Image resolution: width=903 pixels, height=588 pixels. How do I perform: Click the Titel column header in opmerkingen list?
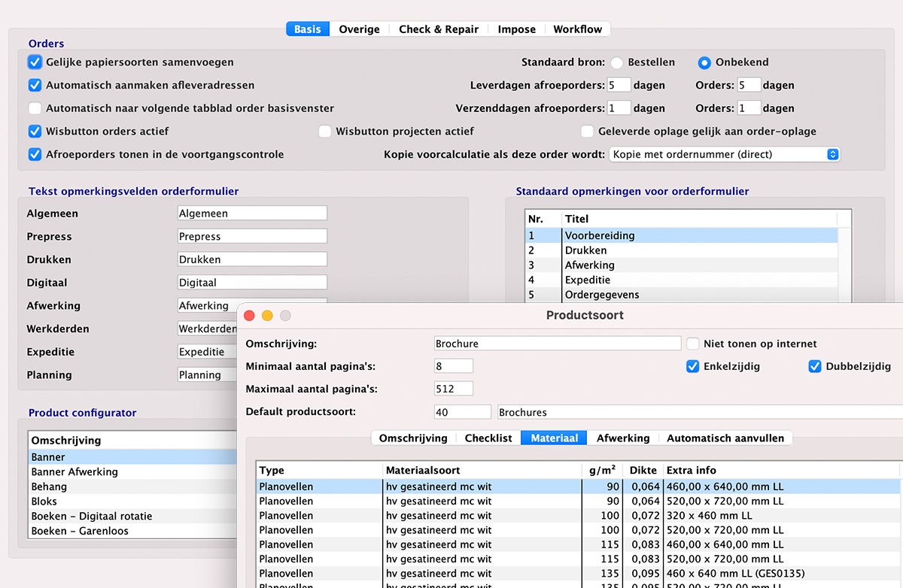click(x=699, y=219)
